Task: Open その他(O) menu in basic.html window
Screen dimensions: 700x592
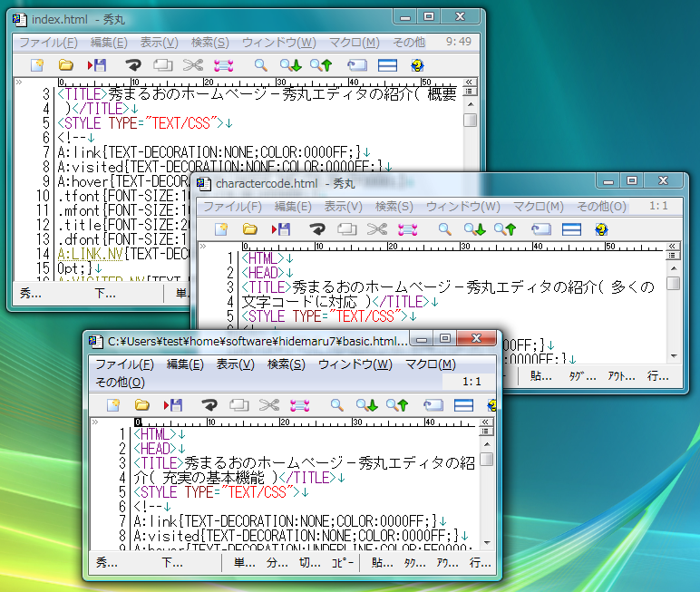Action: tap(120, 382)
